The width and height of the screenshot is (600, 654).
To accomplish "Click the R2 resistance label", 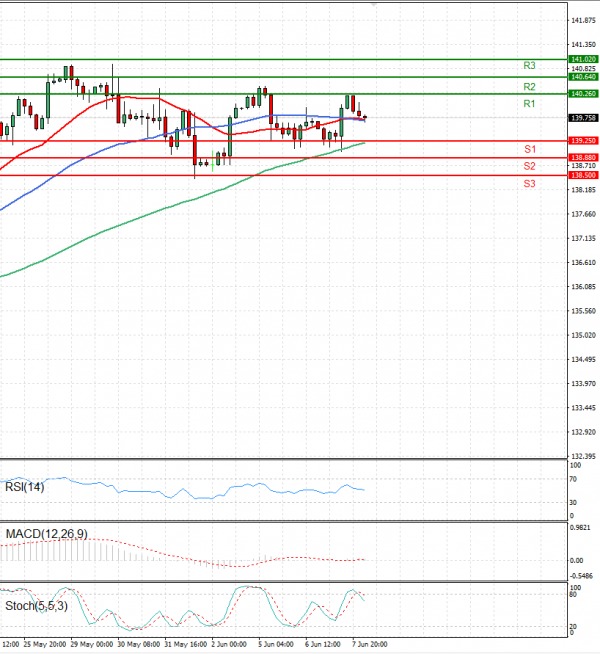I will pyautogui.click(x=530, y=87).
